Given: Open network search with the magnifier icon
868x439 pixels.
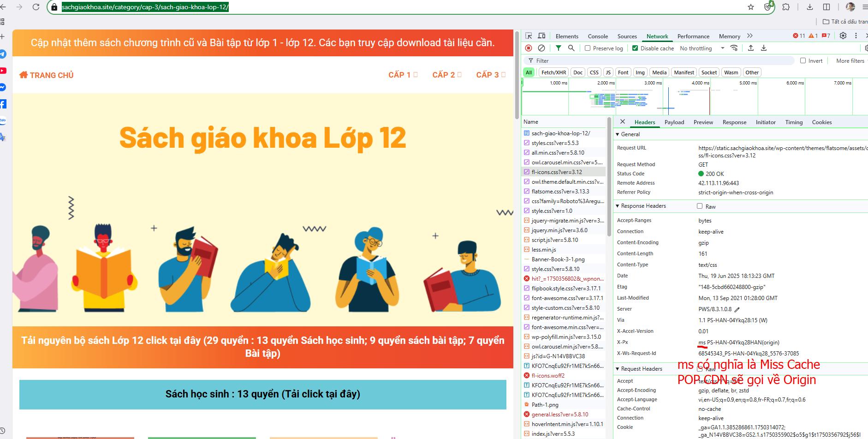Looking at the screenshot, I should pos(571,48).
